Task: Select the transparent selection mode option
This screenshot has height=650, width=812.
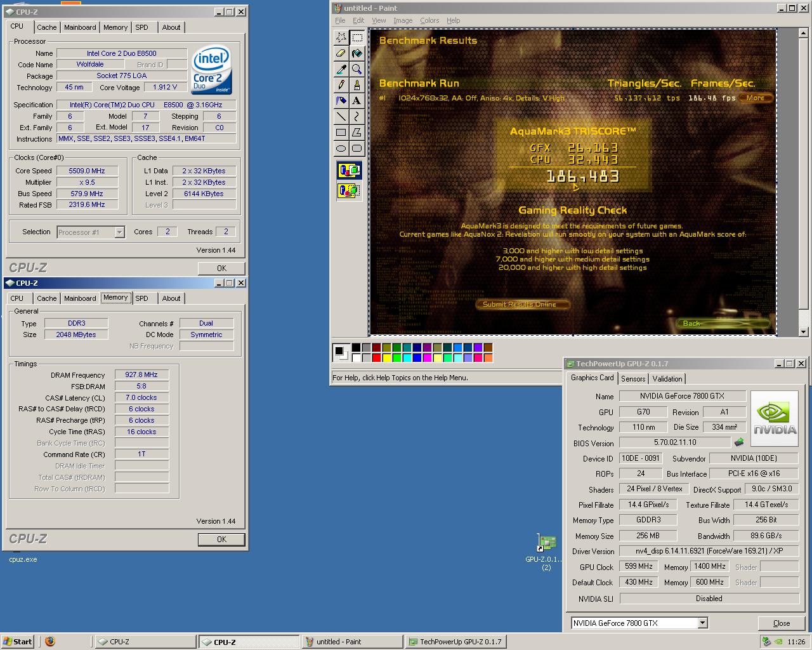Action: pos(349,190)
